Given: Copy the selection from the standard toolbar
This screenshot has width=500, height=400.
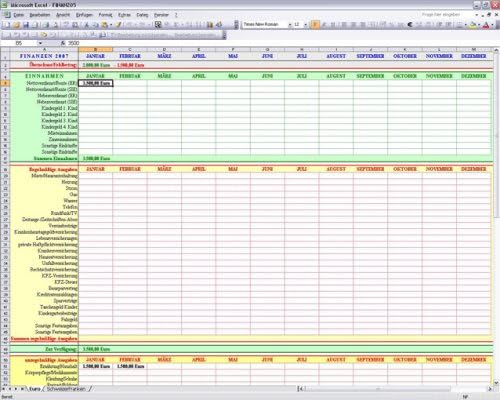Looking at the screenshot, I should (95, 25).
